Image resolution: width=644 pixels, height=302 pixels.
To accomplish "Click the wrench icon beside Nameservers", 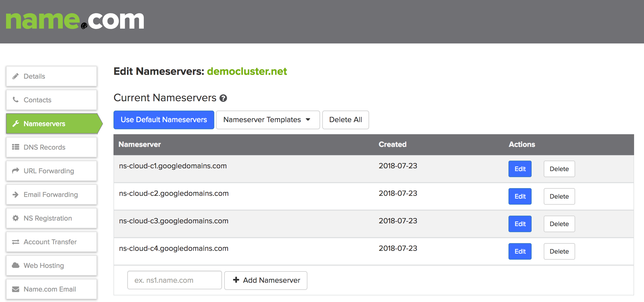I will 16,123.
